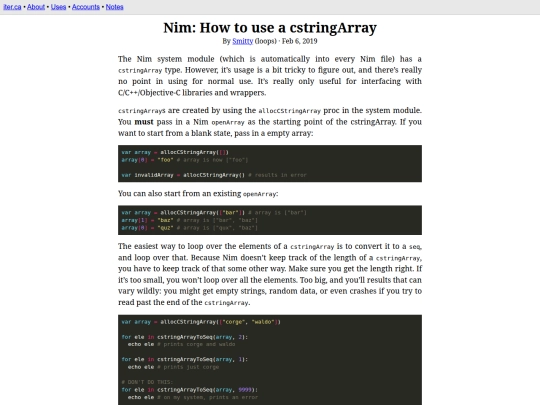Select the title 'Nim: How to use a cstringArray'
Screen dimensions: 540x405
[x=270, y=28]
